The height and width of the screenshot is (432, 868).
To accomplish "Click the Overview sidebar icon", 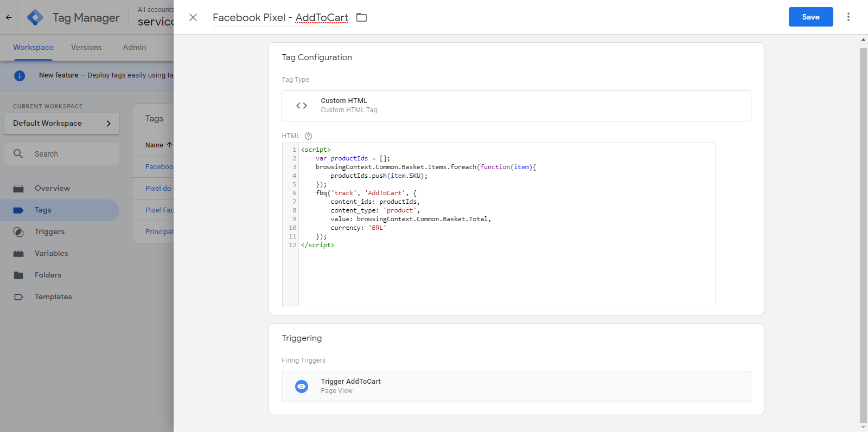I will pos(18,189).
